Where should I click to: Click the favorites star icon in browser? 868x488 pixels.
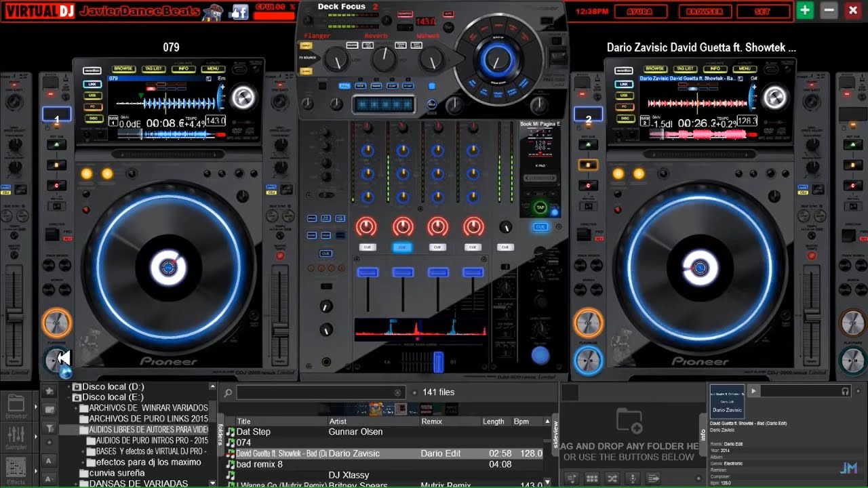(50, 392)
